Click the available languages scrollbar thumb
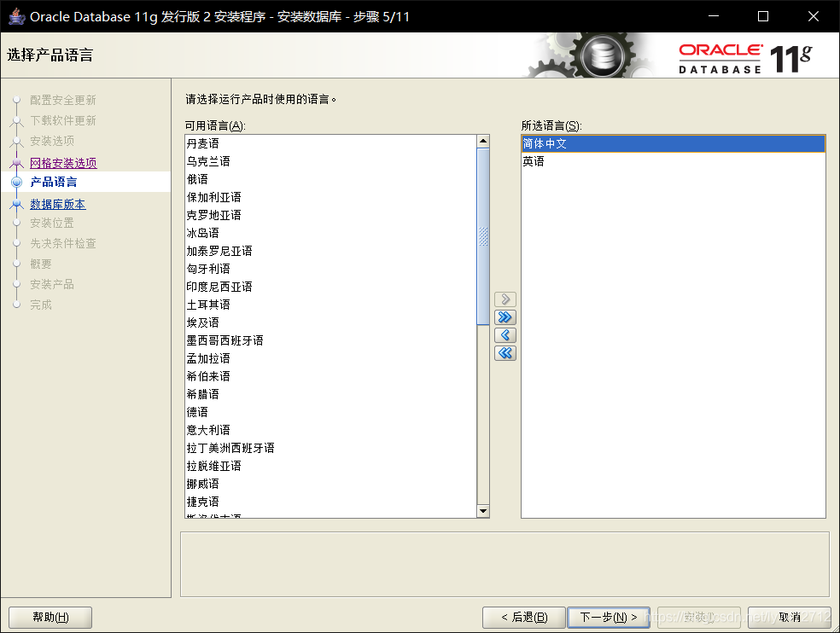This screenshot has width=840, height=633. [x=483, y=236]
